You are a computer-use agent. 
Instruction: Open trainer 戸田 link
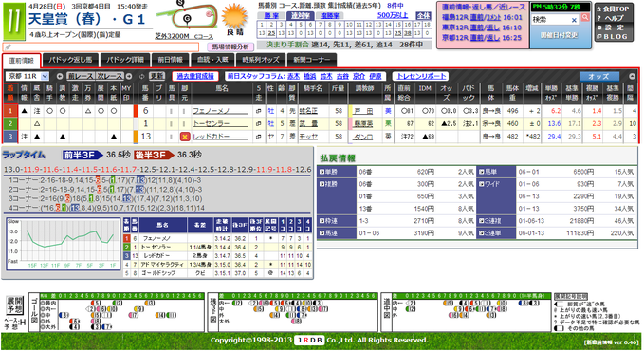363,111
